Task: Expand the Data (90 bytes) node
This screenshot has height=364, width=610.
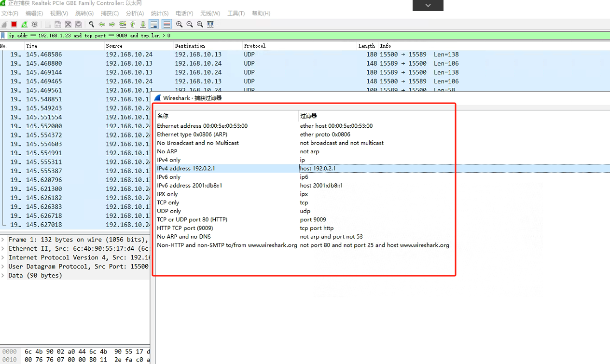Action: pos(3,276)
